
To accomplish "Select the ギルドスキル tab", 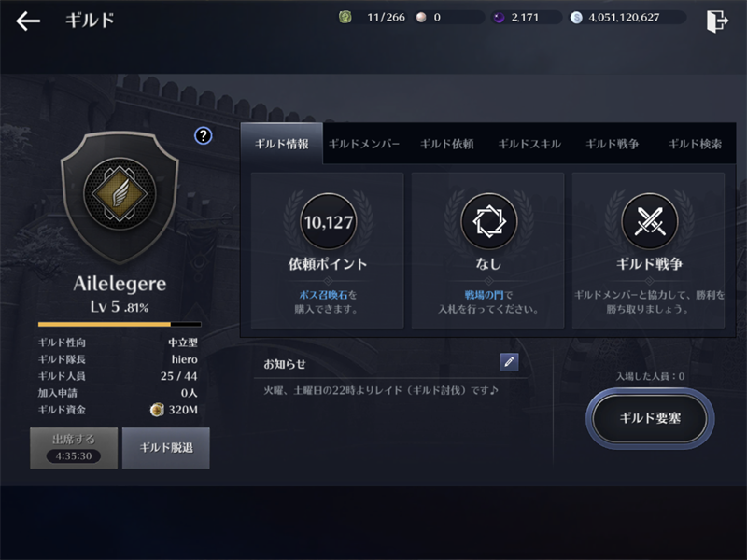I will [529, 144].
